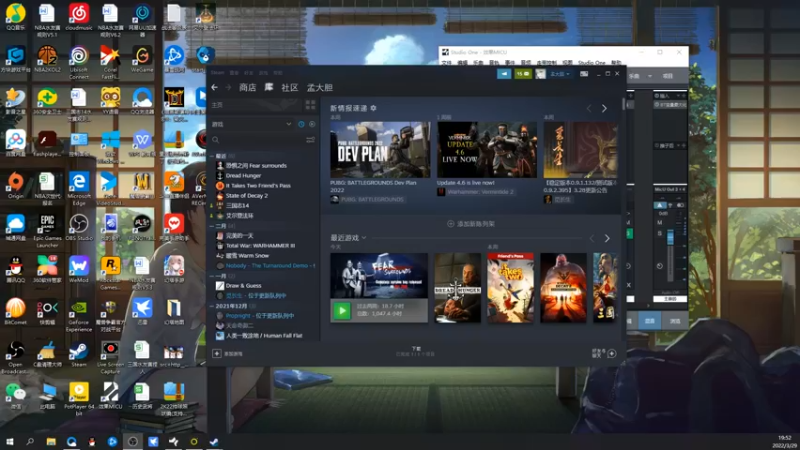
Task: Click 添加新陈列架 add shelf button
Action: click(x=471, y=223)
